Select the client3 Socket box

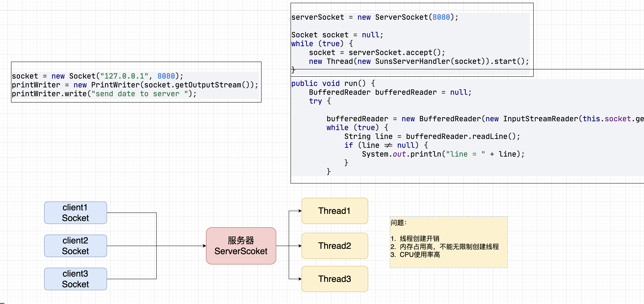tap(75, 279)
